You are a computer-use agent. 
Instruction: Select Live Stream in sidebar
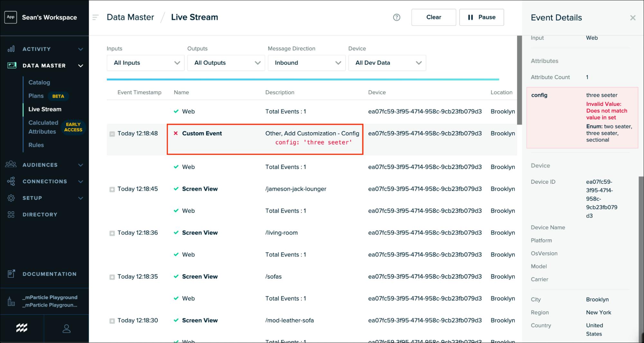[45, 109]
